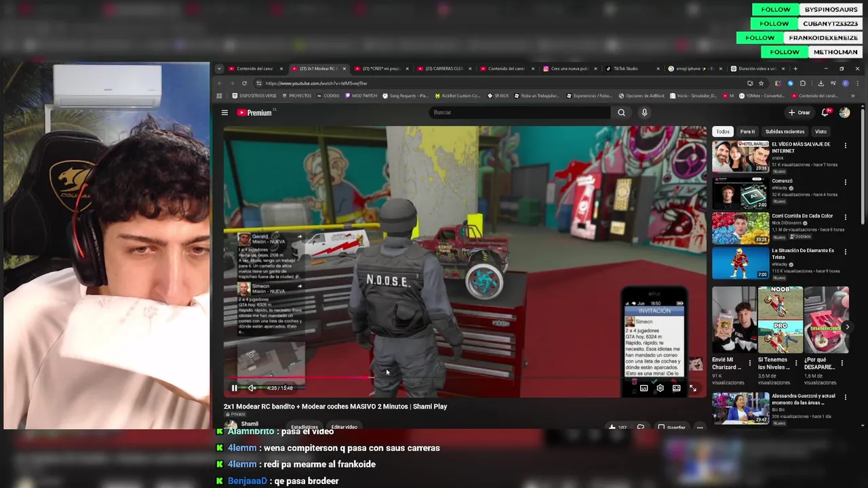Open the PROYECTOS bookmarks folder
Image resolution: width=868 pixels, height=488 pixels.
tap(297, 96)
